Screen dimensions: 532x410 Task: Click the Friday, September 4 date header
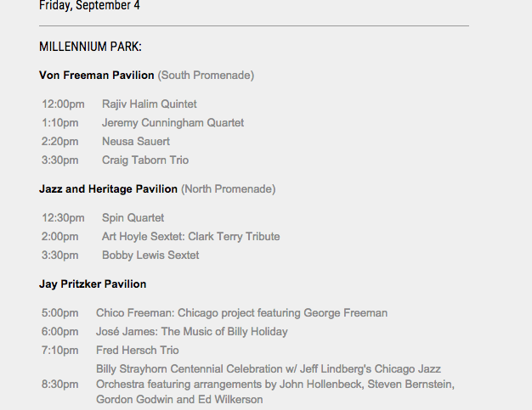89,6
